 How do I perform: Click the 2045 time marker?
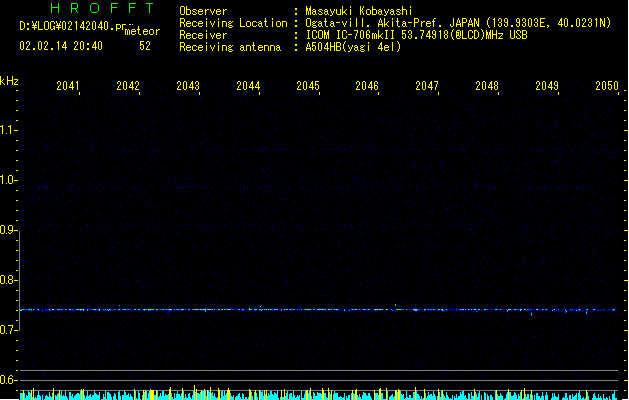(308, 86)
